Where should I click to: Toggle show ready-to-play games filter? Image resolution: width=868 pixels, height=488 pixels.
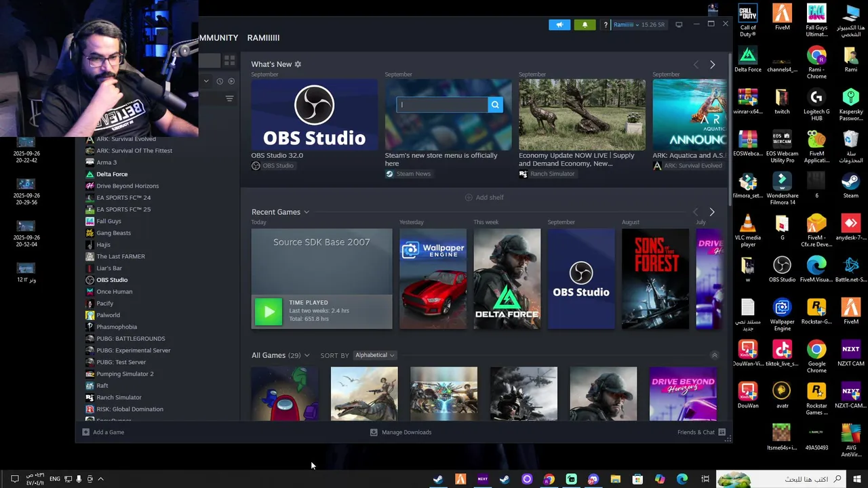(x=231, y=81)
